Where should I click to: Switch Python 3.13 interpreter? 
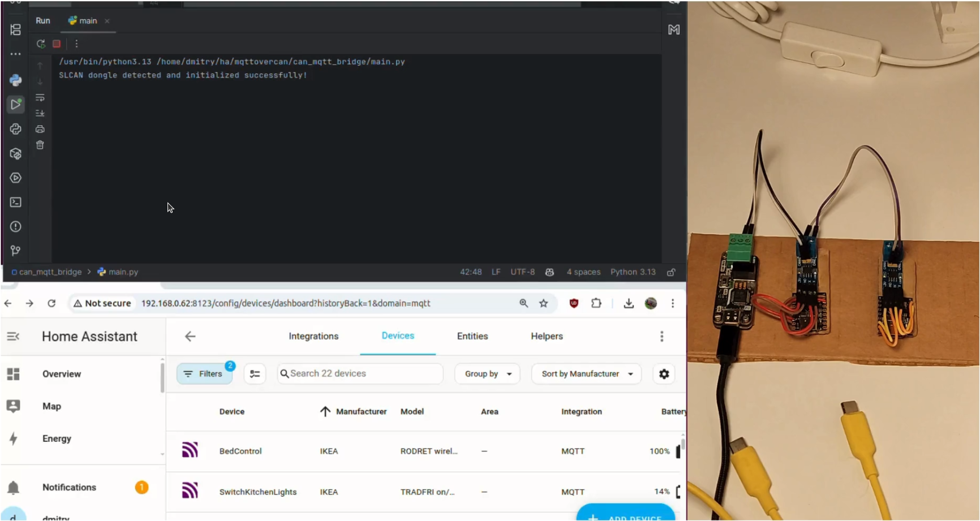(633, 272)
